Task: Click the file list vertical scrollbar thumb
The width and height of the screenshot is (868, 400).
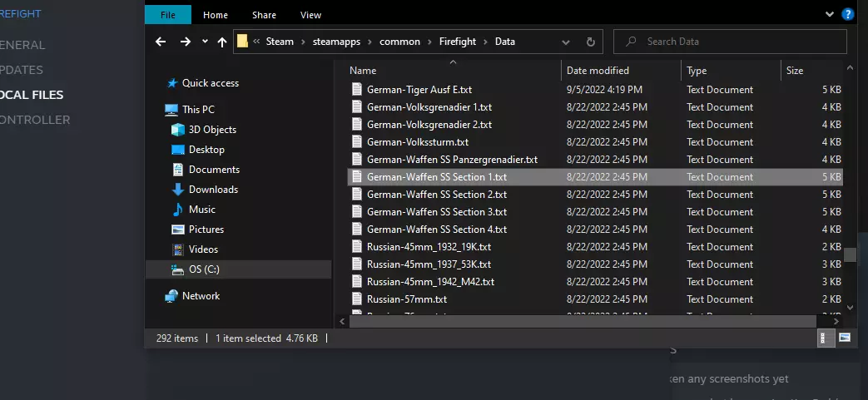Action: (850, 254)
